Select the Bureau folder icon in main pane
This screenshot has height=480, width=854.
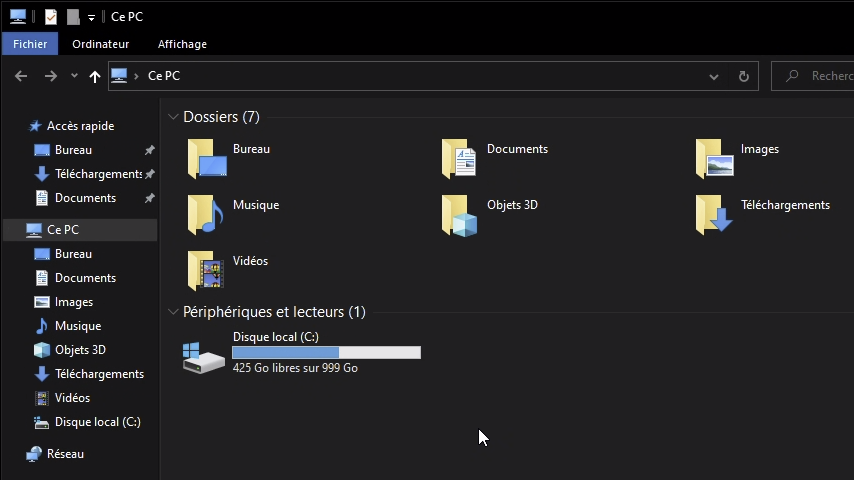point(206,159)
